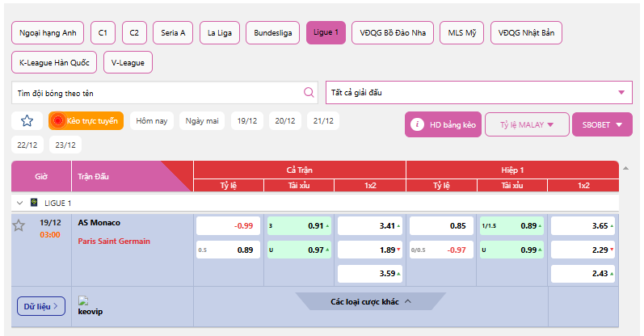Image resolution: width=644 pixels, height=336 pixels.
Task: Click the 0.85 first-half handicap odds
Action: point(441,226)
